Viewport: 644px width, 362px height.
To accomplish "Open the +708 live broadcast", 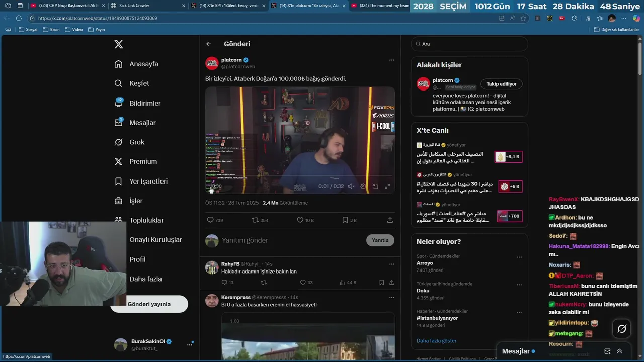I will click(x=509, y=216).
